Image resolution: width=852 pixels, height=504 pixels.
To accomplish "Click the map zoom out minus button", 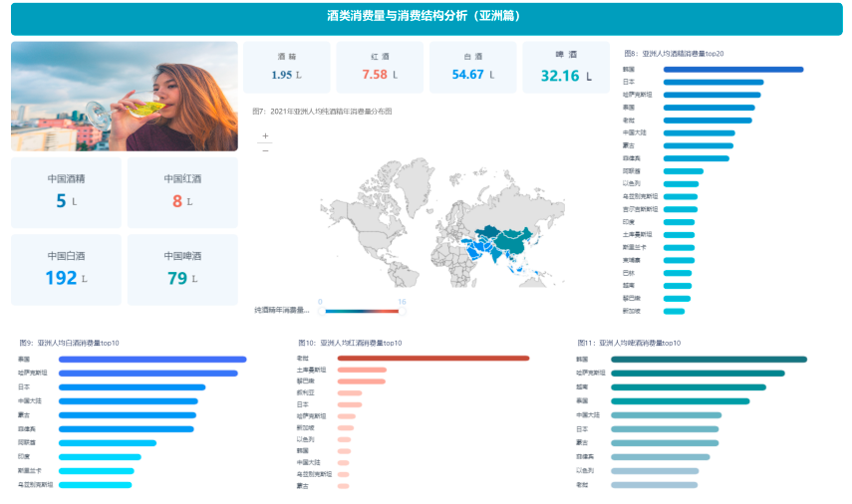I will click(265, 149).
